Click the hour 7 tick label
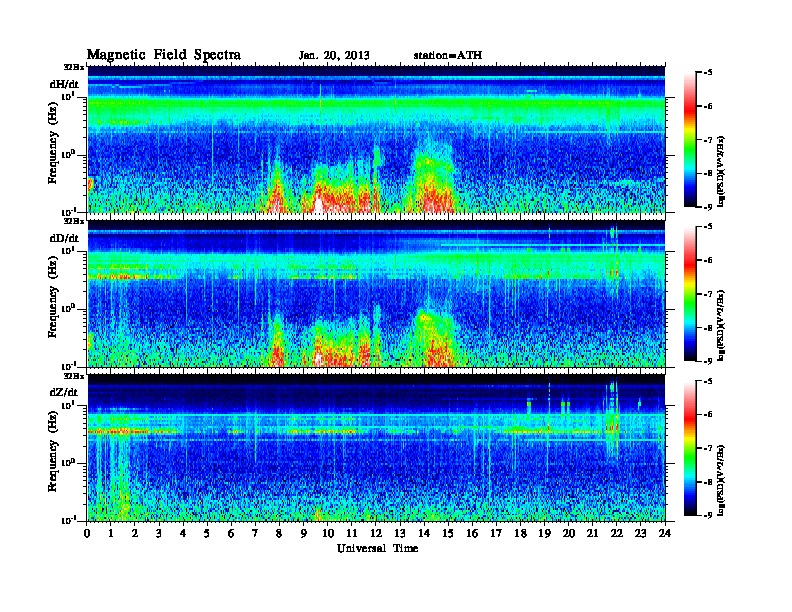Screen dimensions: 792x612 255,534
